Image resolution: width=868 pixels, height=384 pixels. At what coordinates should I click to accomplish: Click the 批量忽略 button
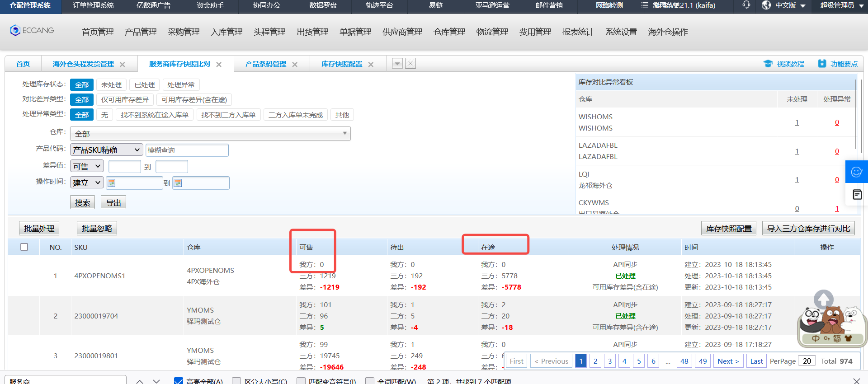[97, 228]
